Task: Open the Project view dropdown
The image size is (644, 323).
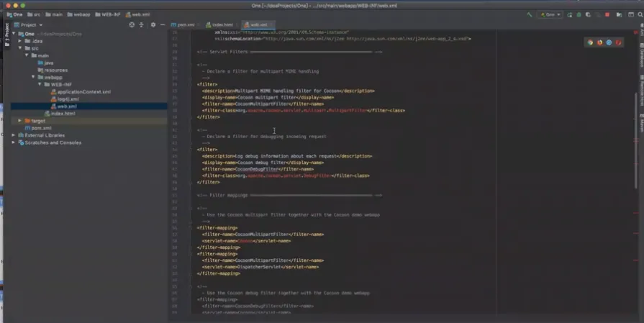Action: (x=28, y=25)
